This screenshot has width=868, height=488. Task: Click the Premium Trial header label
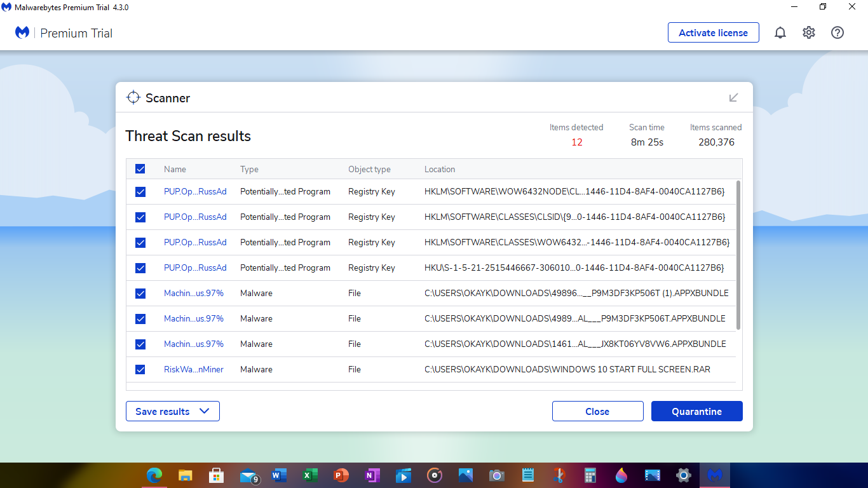tap(76, 33)
